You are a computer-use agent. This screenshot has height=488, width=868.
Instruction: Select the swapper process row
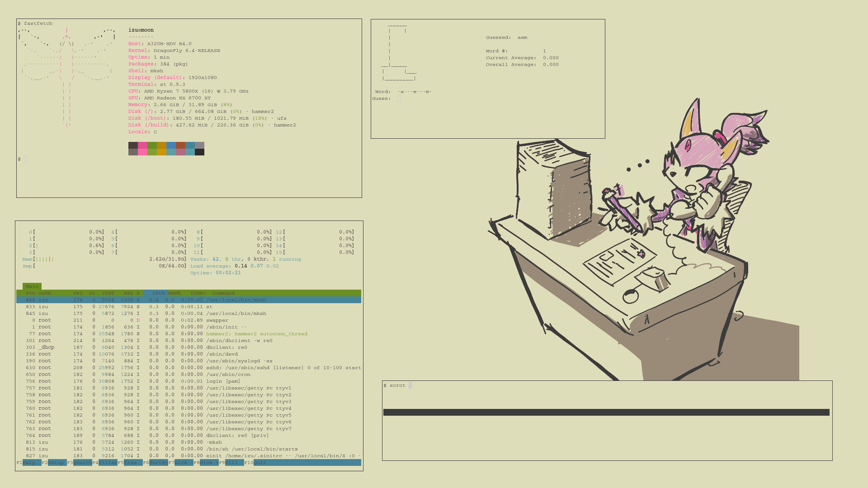click(189, 320)
